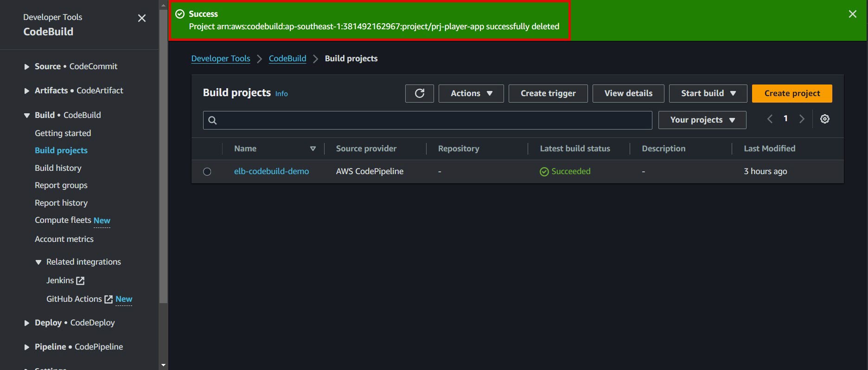Click the Description column header
The image size is (868, 370).
pos(664,149)
